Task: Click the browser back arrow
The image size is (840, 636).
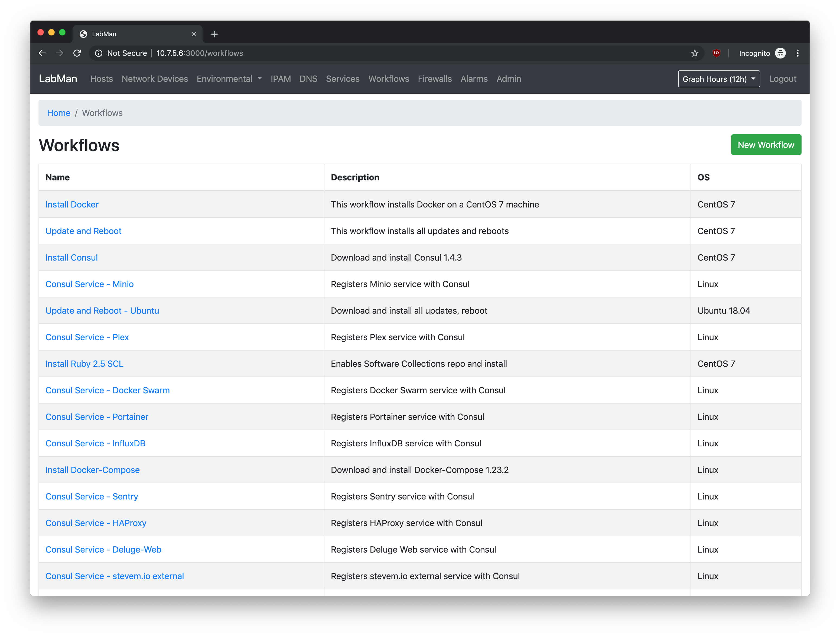Action: pos(42,53)
